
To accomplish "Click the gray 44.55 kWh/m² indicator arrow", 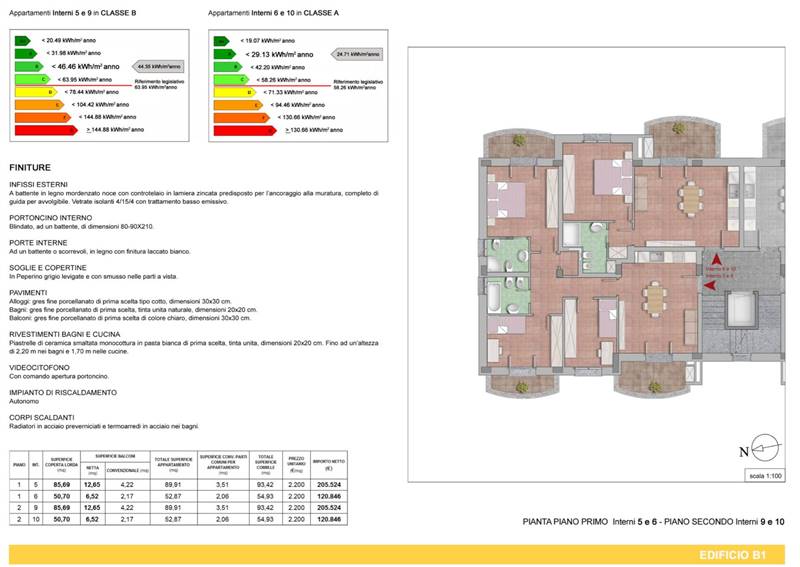I will pos(160,65).
